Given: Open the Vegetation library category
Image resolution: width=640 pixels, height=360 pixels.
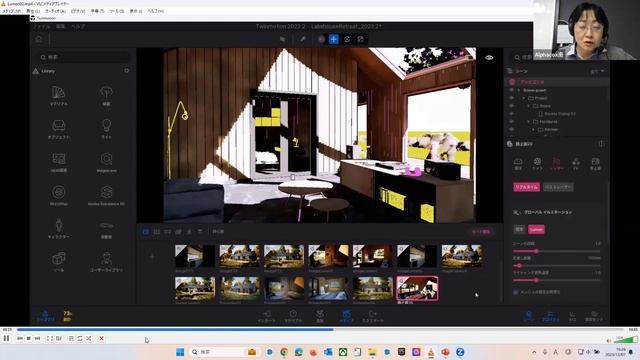Looking at the screenshot, I should click(x=106, y=96).
